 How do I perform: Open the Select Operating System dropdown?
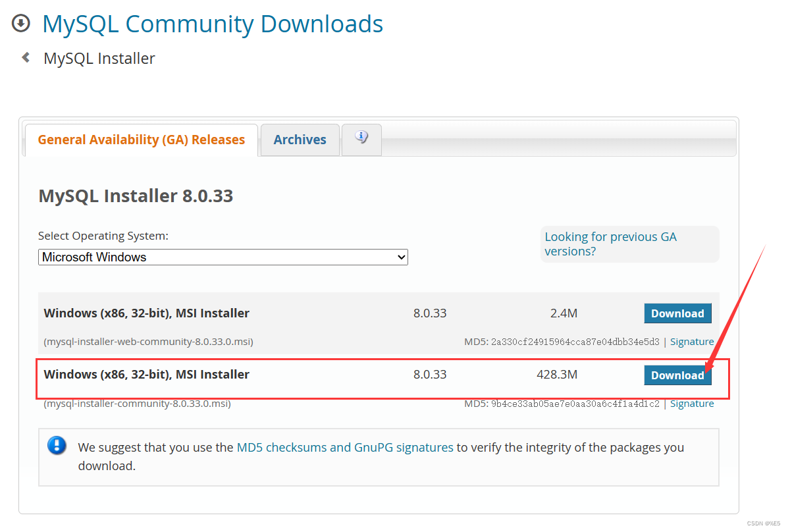223,257
